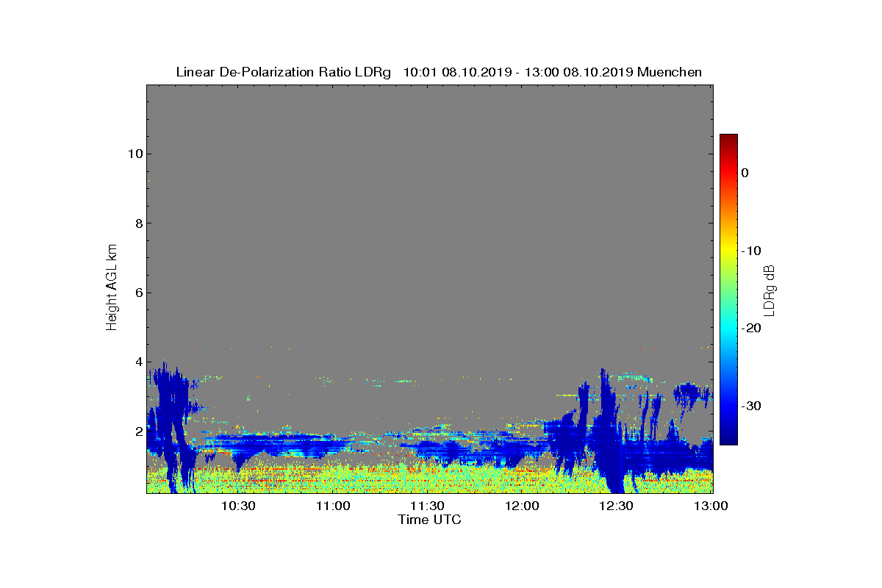Click the colorbar value -30
882x588 pixels.
751,406
